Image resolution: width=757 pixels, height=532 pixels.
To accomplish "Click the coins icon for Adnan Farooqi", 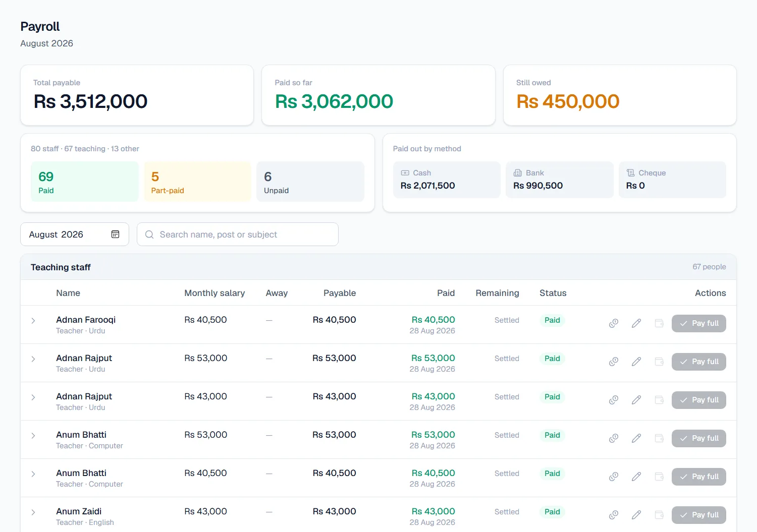I will coord(614,323).
